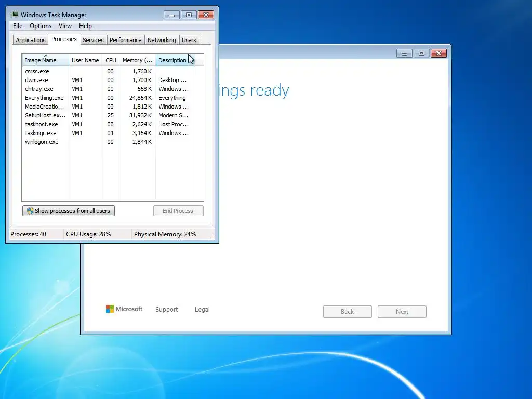Click the shield icon on Show processes button
This screenshot has width=532, height=399.
[30, 211]
